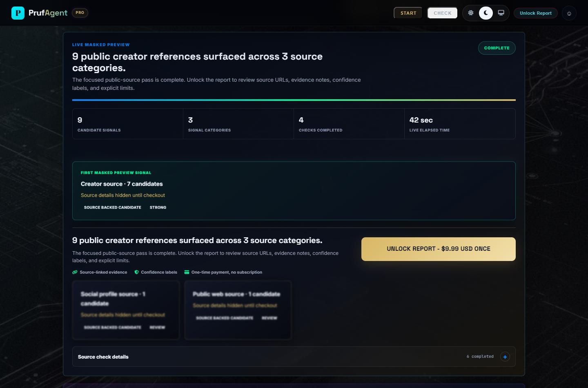Select system theme monitor icon
Viewport: 588px width, 388px height.
501,13
